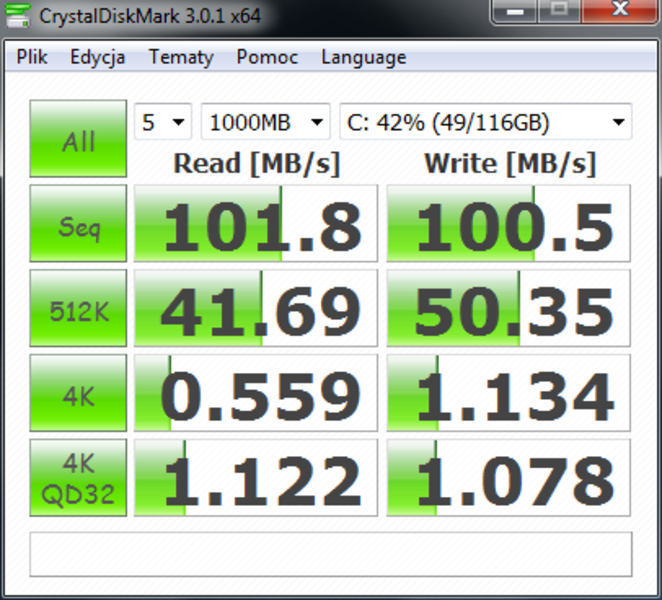This screenshot has width=662, height=600.
Task: Open the Plik menu
Action: point(32,57)
